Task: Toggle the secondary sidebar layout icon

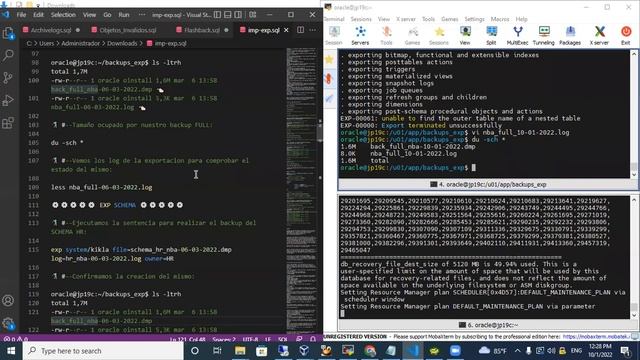Action: point(238,15)
